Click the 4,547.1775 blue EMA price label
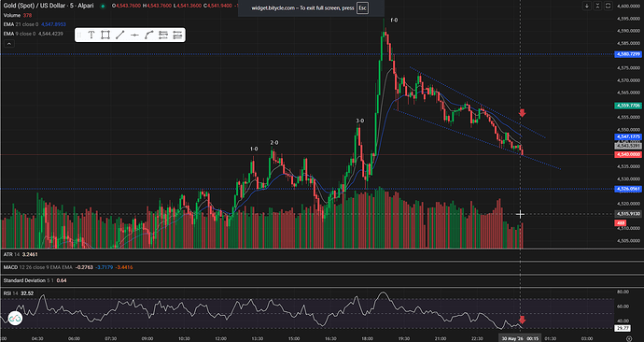The width and height of the screenshot is (644, 342). [628, 136]
